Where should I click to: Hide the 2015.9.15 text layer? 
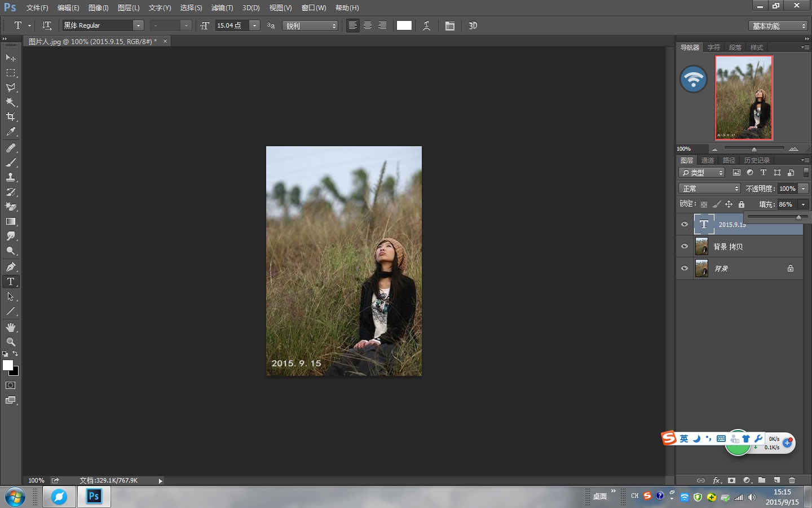point(685,224)
